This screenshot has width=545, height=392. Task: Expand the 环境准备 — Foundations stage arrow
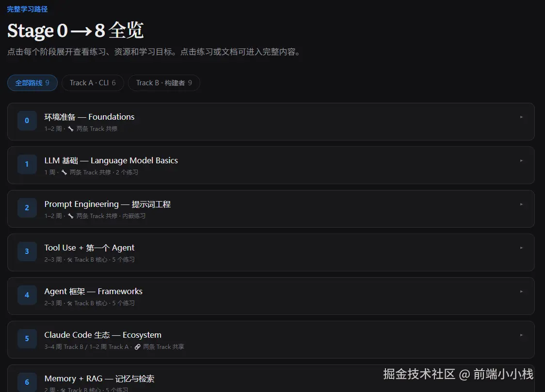coord(521,117)
